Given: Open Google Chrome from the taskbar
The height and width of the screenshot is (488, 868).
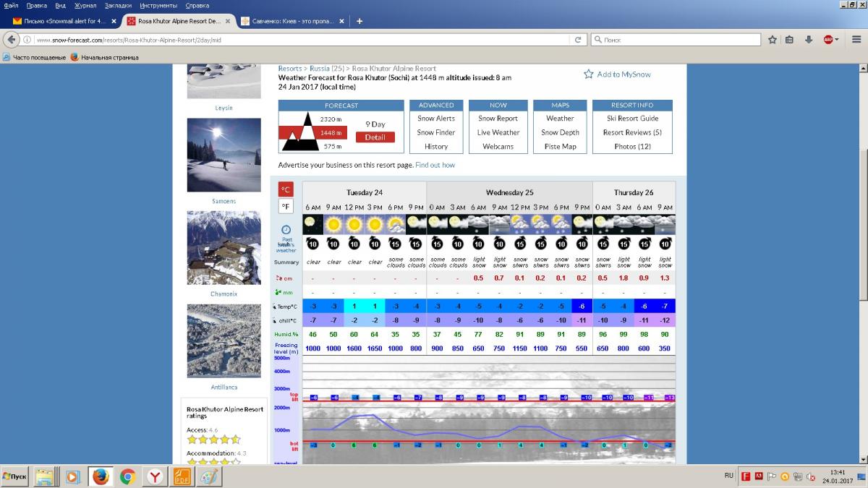Looking at the screenshot, I should (128, 476).
